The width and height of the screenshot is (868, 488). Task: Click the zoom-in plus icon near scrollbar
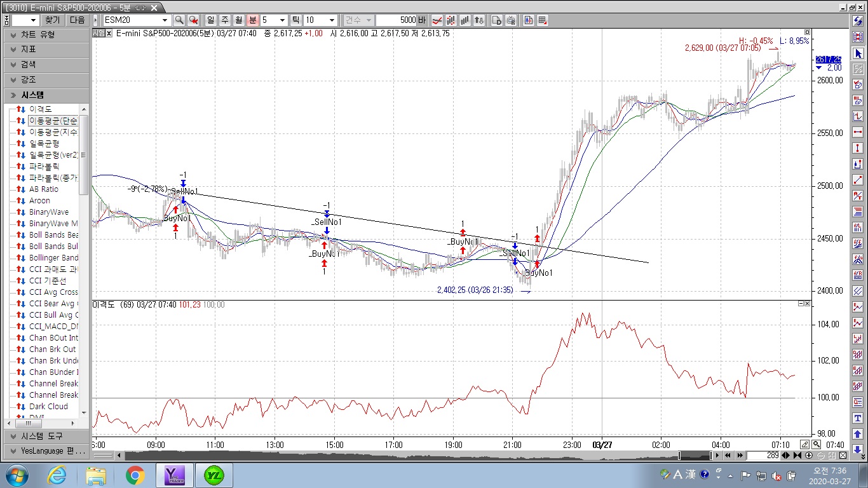click(x=809, y=456)
